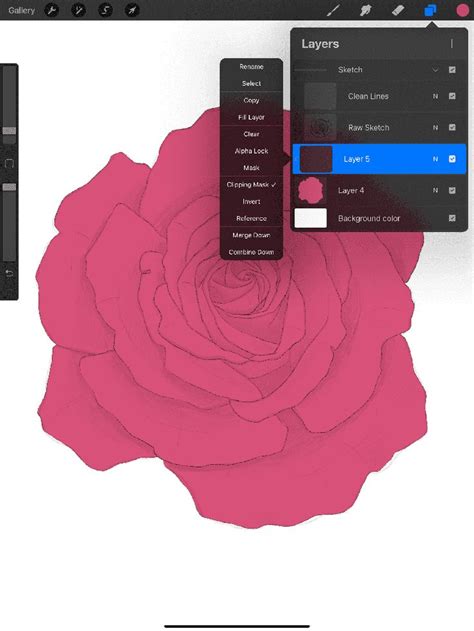
Task: Select the Raw Sketch layer thumbnail
Action: coord(320,128)
